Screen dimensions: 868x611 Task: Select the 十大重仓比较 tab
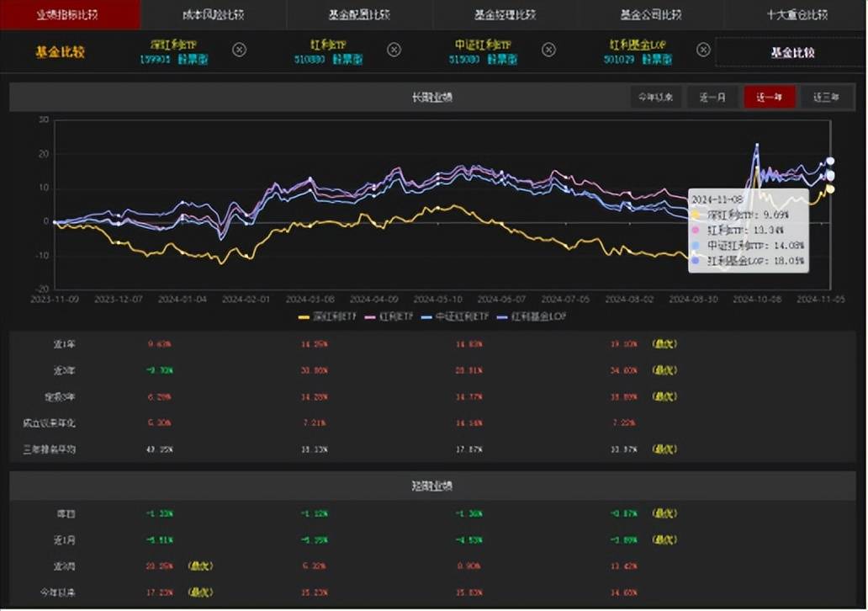coord(797,14)
